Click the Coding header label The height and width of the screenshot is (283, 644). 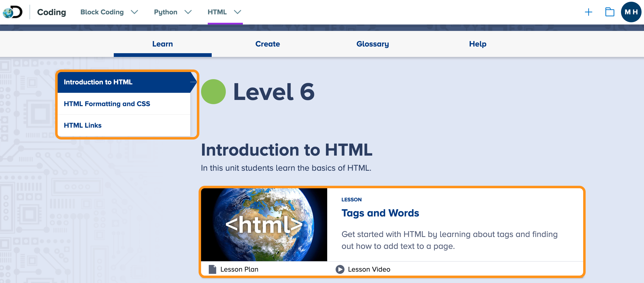[51, 12]
